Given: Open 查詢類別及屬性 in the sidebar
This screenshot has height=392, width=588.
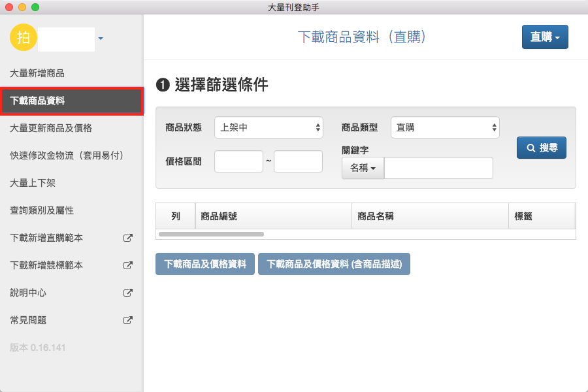Looking at the screenshot, I should pos(42,210).
